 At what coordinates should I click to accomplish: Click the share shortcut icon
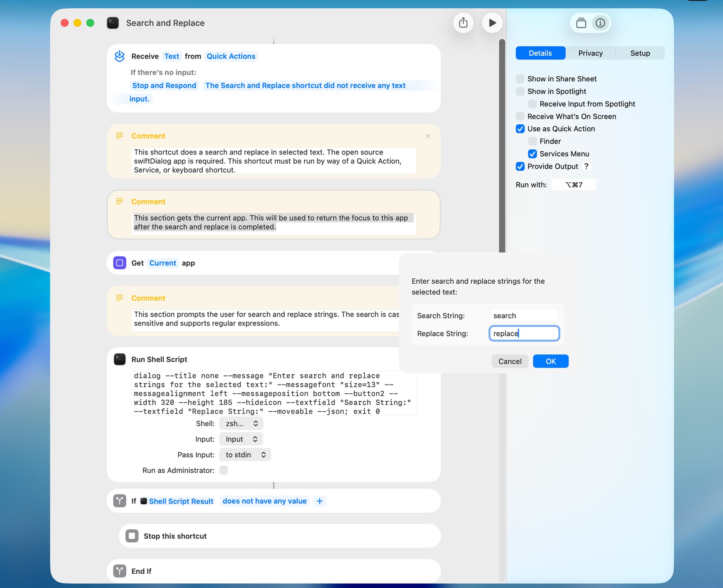pos(463,23)
